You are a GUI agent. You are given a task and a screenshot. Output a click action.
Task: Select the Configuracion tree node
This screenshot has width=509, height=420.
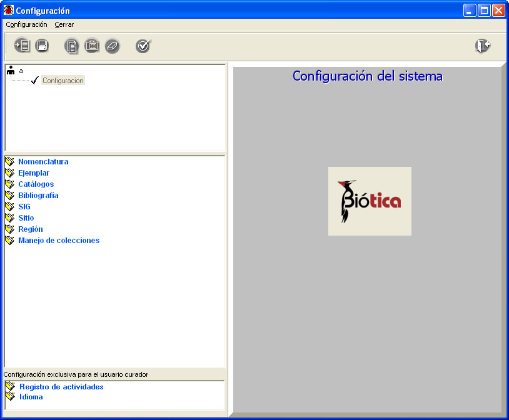pyautogui.click(x=63, y=81)
